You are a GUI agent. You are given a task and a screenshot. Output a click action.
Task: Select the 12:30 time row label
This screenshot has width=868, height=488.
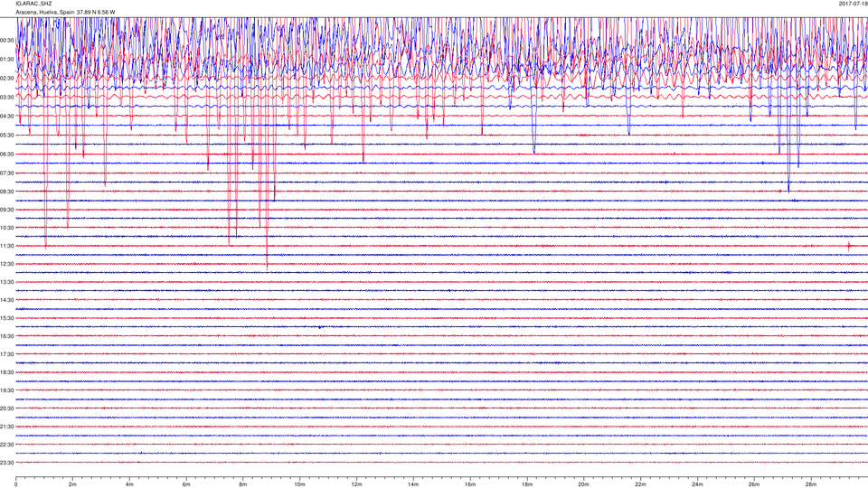[x=6, y=264]
